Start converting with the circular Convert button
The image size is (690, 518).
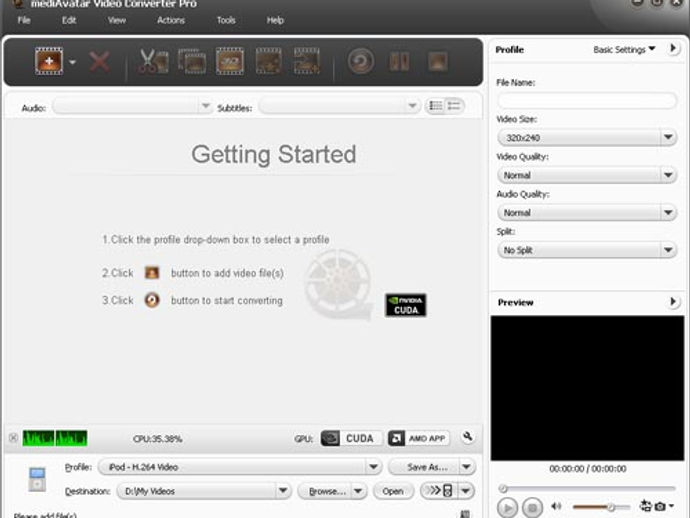[361, 61]
